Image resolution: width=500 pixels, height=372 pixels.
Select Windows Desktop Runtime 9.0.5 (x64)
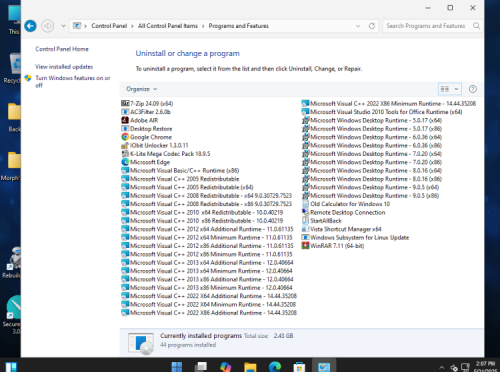pos(371,187)
